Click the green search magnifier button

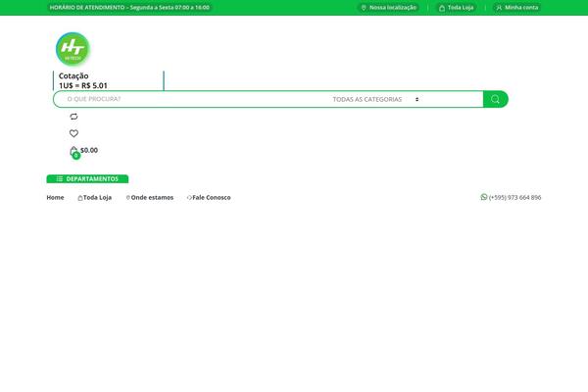tap(495, 99)
